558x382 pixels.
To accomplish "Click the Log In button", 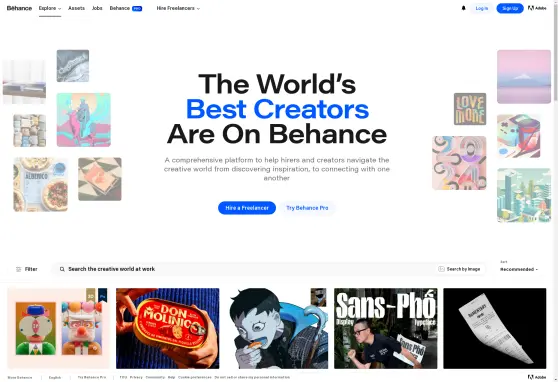I will [481, 8].
